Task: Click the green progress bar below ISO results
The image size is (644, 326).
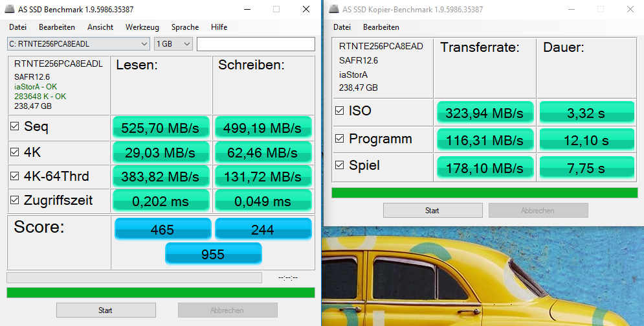Action: click(x=484, y=192)
